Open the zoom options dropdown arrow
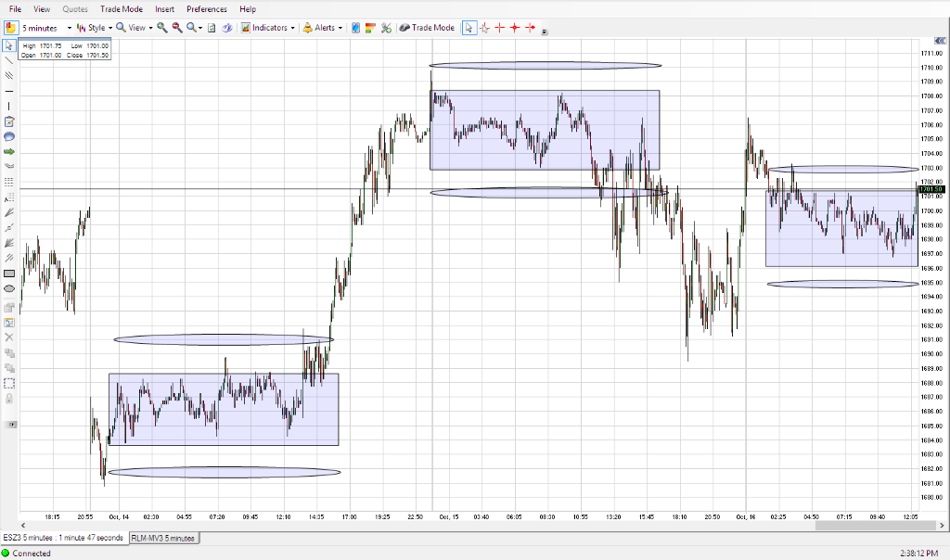 pos(200,29)
